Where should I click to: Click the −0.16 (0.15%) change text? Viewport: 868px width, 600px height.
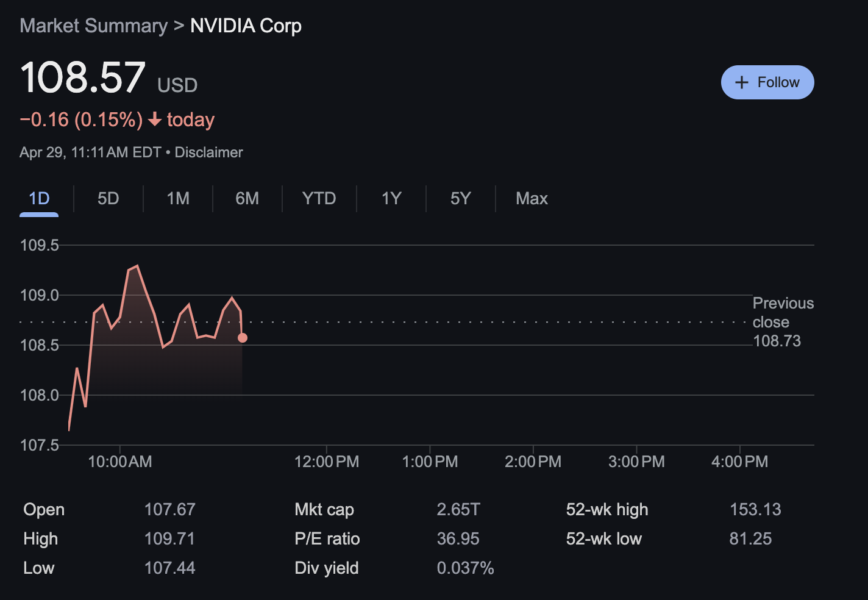pyautogui.click(x=81, y=120)
